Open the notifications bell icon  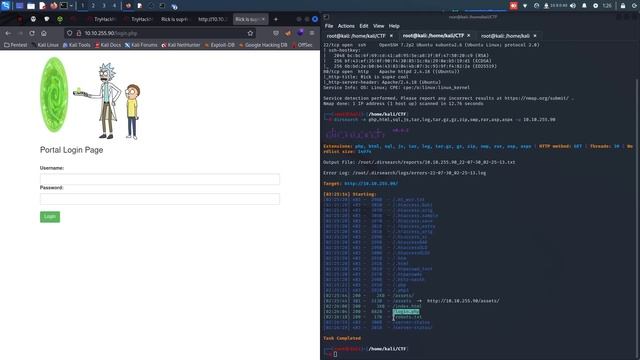tap(584, 6)
